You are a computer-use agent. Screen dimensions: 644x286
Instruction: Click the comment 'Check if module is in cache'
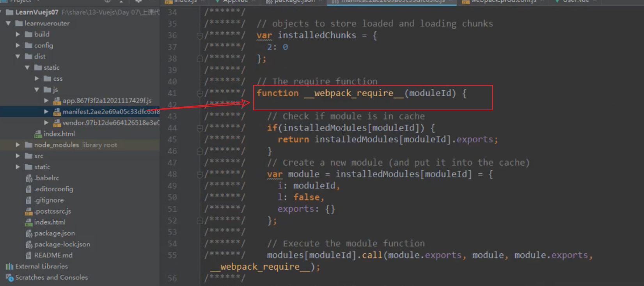coord(346,117)
